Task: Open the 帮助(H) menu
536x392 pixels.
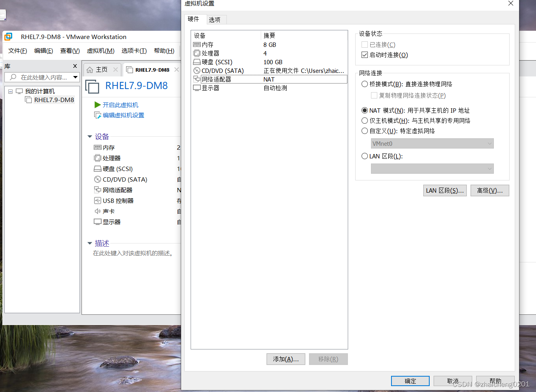Action: pos(164,51)
